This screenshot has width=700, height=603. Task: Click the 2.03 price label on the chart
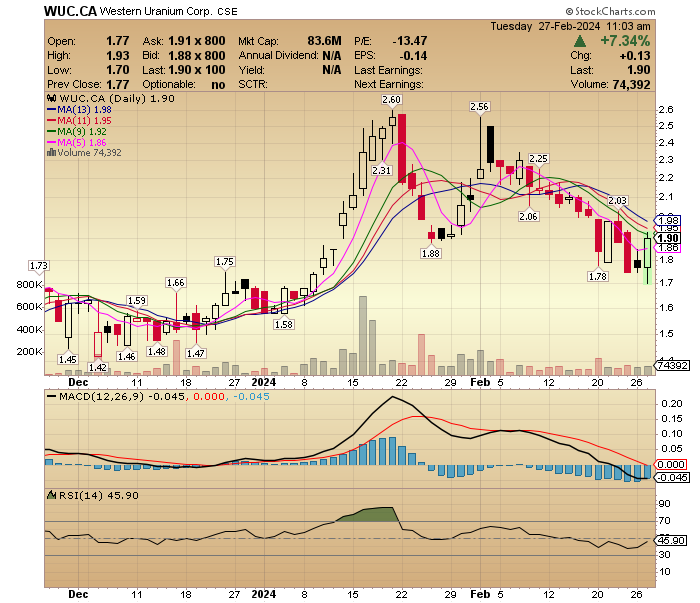pyautogui.click(x=618, y=201)
